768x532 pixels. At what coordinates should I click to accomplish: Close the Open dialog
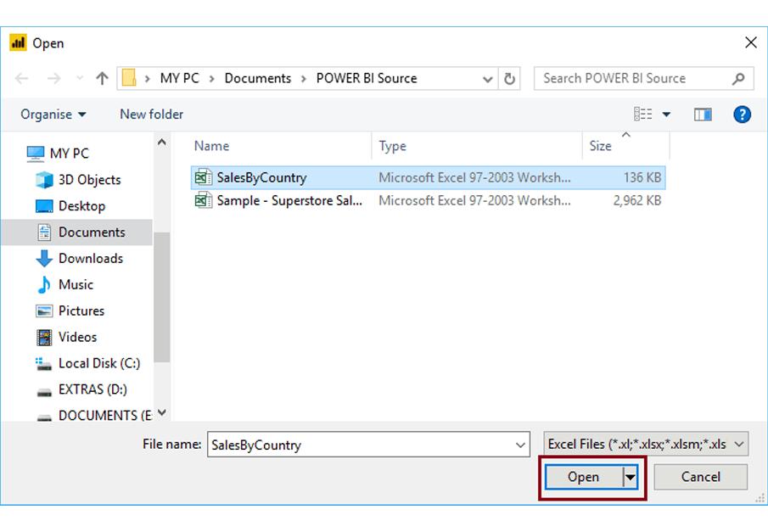(750, 42)
